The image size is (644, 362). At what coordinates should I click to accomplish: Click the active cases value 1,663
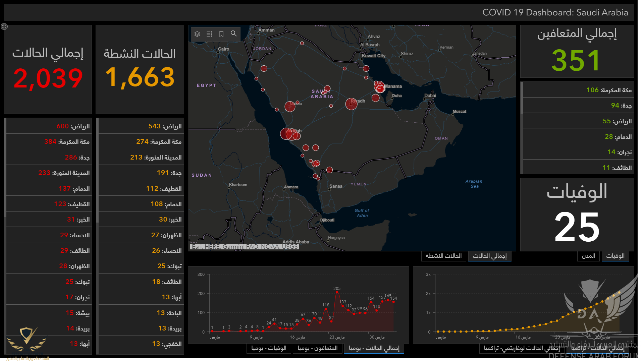click(140, 77)
